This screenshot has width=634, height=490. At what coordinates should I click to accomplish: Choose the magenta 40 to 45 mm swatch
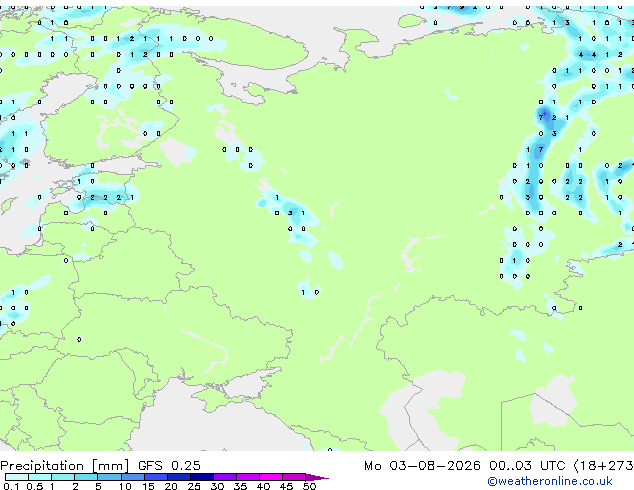pyautogui.click(x=271, y=477)
